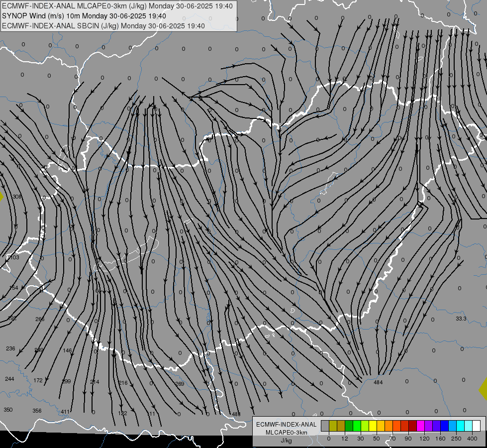Click the map data value 154

(x=13, y=288)
